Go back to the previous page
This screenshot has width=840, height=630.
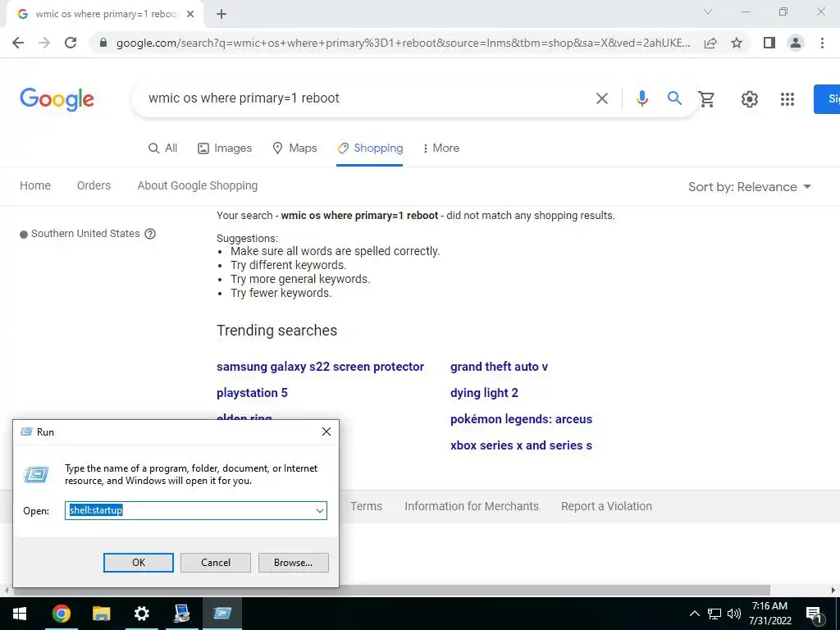click(18, 43)
